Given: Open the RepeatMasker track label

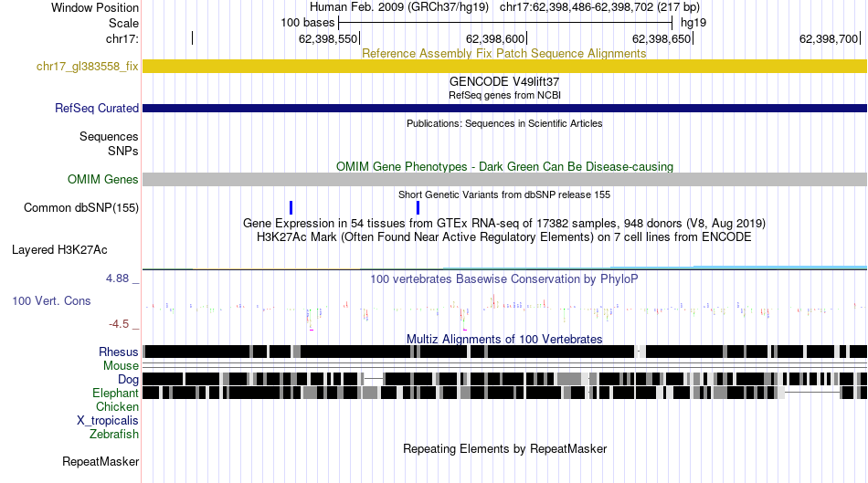Looking at the screenshot, I should (x=101, y=462).
